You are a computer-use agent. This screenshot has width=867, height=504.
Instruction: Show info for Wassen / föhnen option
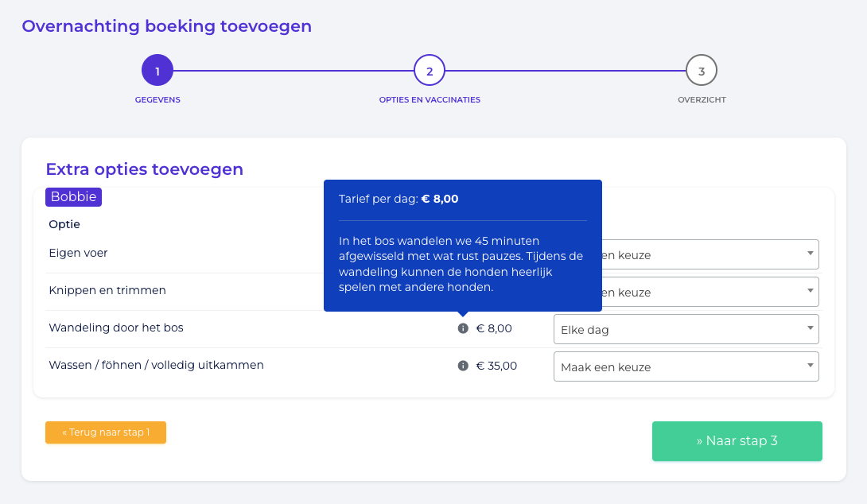click(464, 366)
